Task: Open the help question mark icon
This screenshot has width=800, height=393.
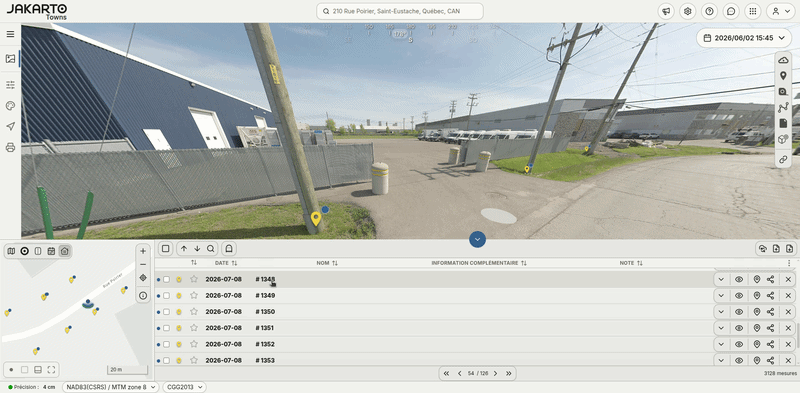Action: (x=709, y=11)
